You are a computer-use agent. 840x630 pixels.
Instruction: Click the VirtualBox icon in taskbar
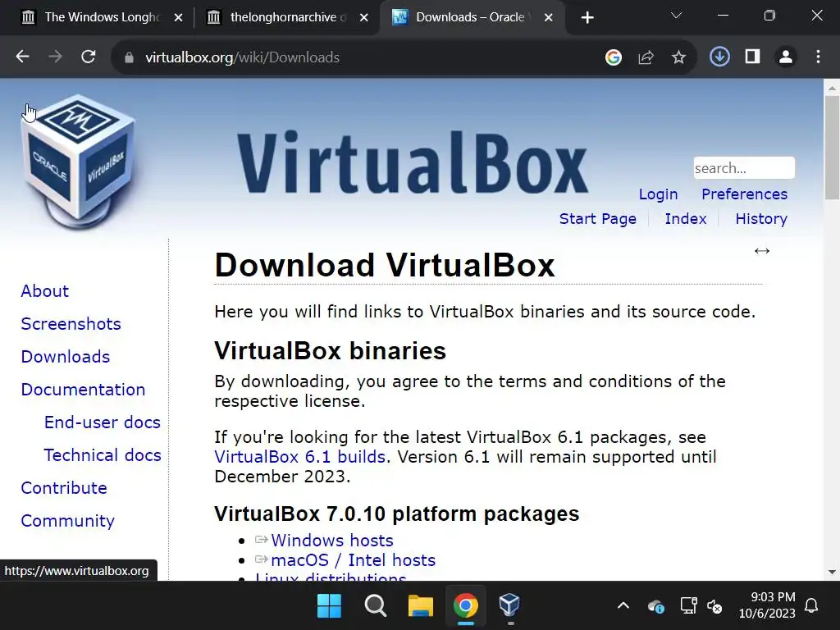coord(509,606)
